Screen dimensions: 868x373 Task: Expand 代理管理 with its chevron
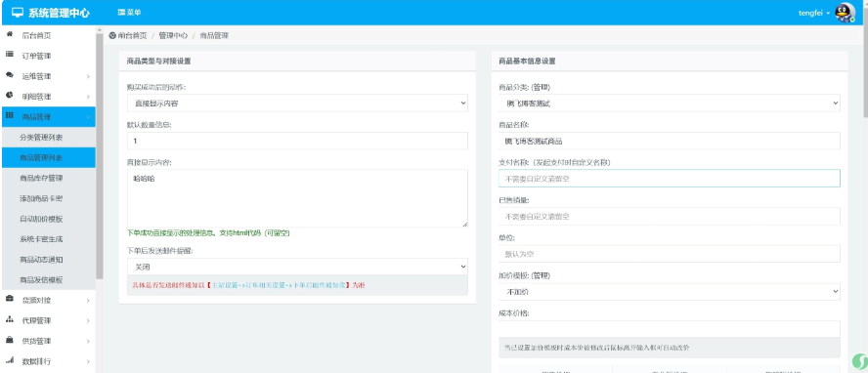(88, 321)
